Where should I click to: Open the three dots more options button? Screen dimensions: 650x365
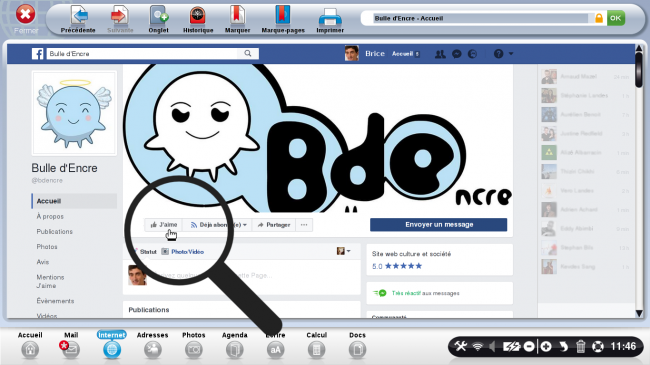pyautogui.click(x=304, y=225)
